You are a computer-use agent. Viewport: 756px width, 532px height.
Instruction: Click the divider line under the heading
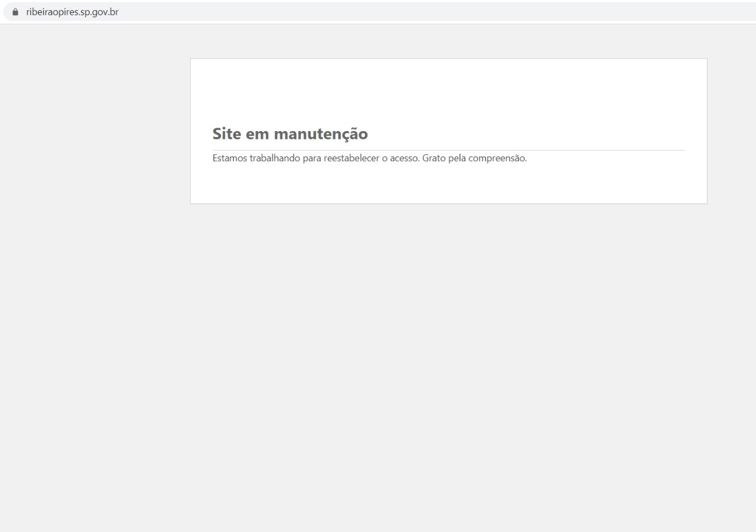pos(449,150)
